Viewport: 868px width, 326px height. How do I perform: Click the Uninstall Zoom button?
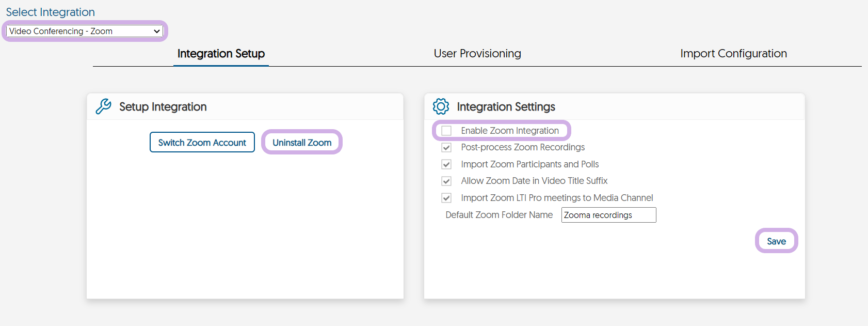(302, 142)
